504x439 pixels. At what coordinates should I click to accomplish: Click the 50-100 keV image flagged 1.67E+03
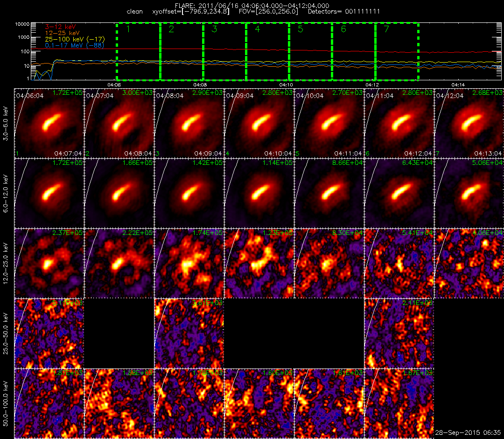click(399, 404)
